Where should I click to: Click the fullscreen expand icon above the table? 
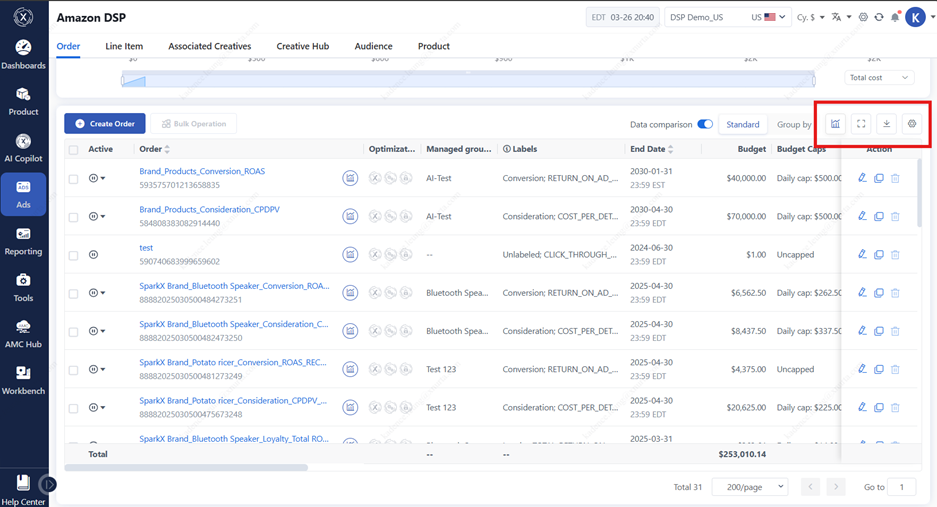point(861,124)
